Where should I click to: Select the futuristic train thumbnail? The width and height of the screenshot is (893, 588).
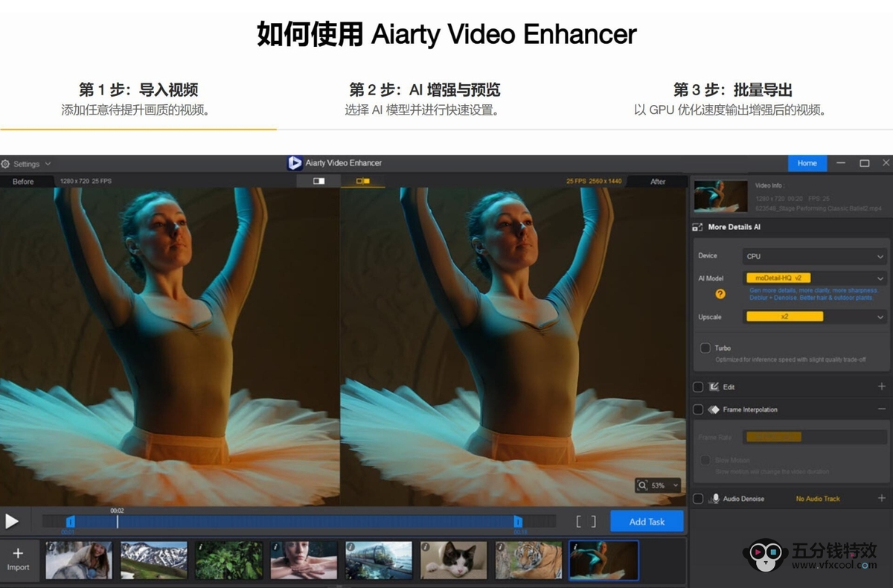[379, 560]
